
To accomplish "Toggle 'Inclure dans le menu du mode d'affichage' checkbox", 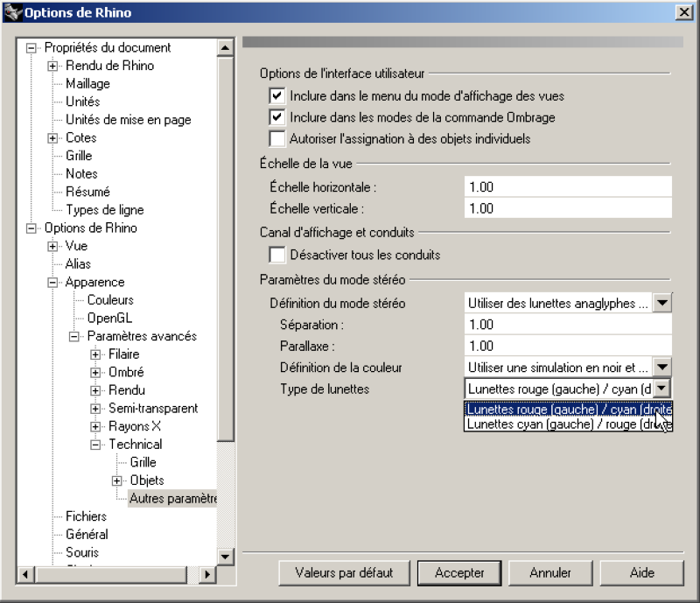I will click(x=276, y=95).
